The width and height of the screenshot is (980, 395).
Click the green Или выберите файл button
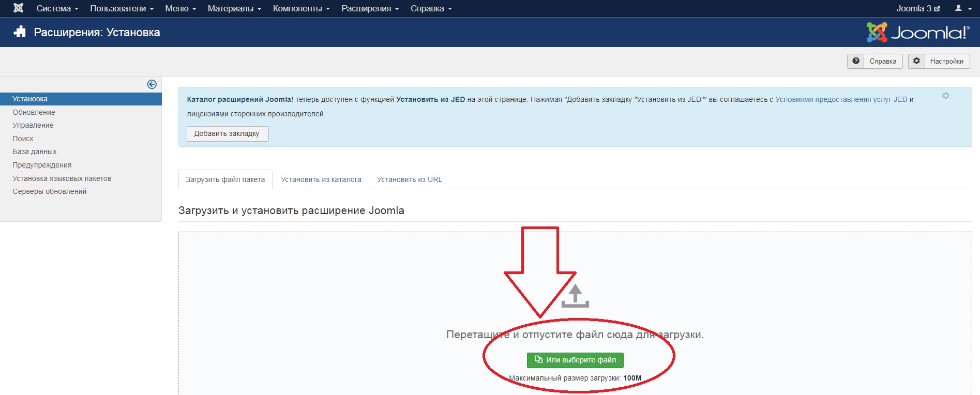click(x=575, y=360)
